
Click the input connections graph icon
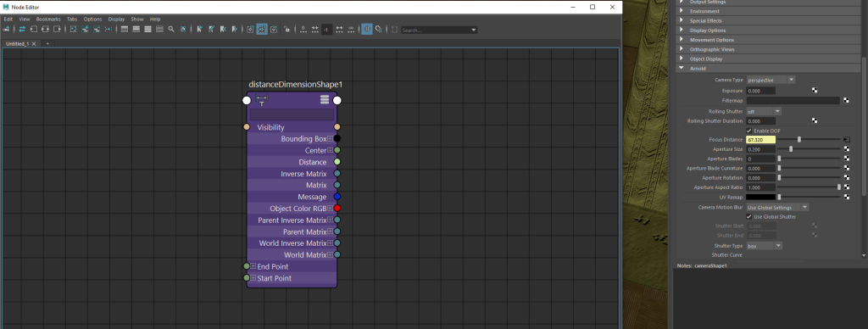coord(34,30)
